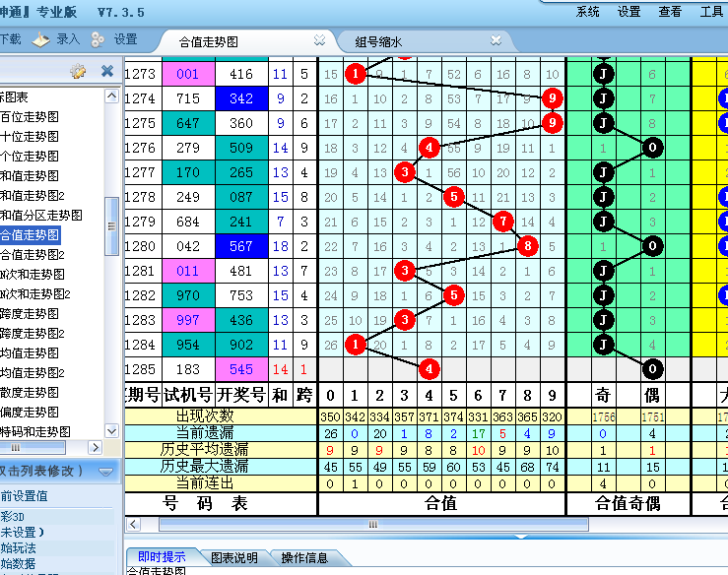The height and width of the screenshot is (575, 728).
Task: Click the expand arrow below trend scrollbar
Action: coord(520,537)
